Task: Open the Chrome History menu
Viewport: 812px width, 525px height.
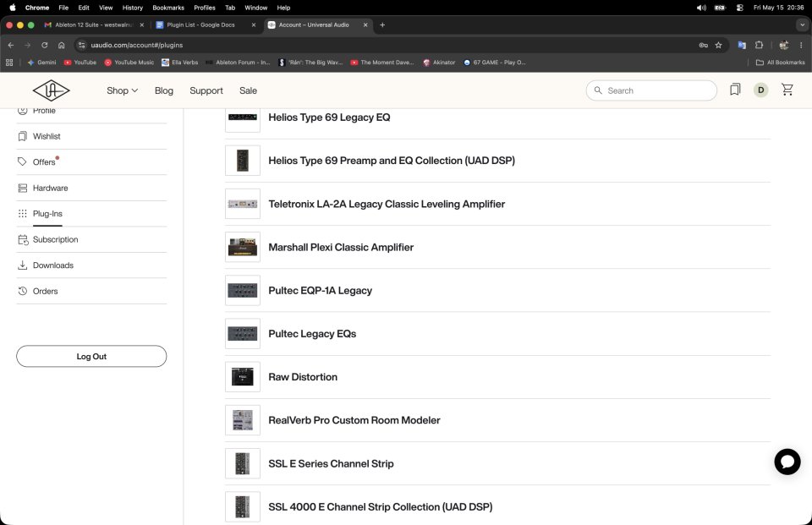Action: [133, 8]
